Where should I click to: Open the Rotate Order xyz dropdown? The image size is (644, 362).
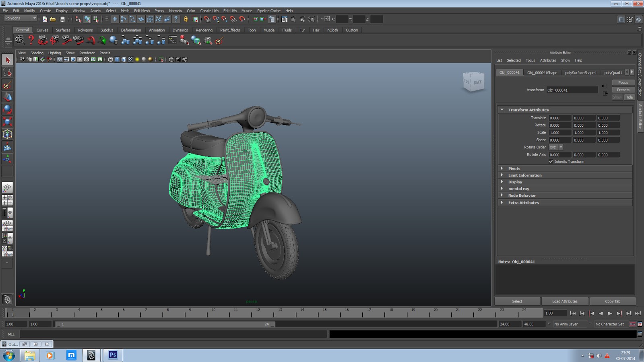coord(556,147)
